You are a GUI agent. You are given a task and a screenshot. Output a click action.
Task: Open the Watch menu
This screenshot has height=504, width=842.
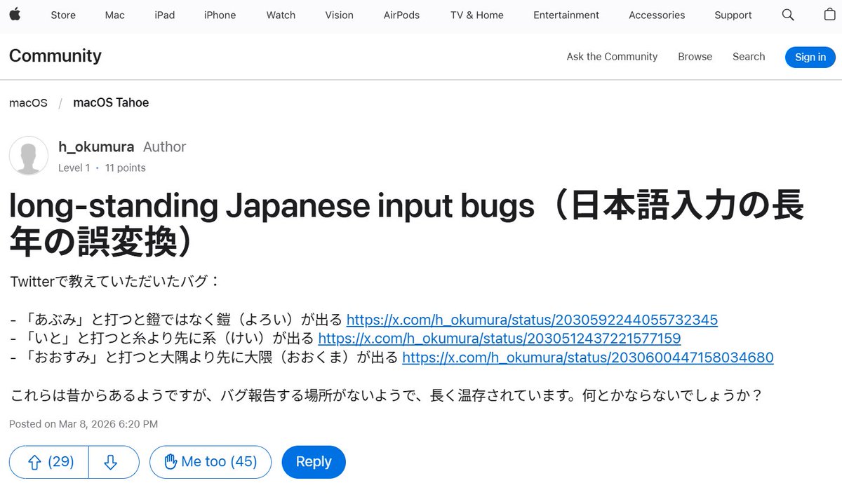pyautogui.click(x=281, y=15)
